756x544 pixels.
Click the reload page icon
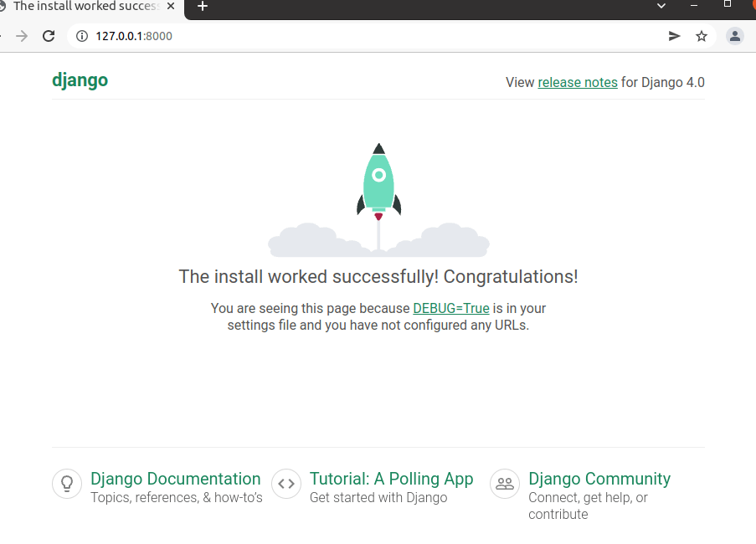(x=49, y=36)
